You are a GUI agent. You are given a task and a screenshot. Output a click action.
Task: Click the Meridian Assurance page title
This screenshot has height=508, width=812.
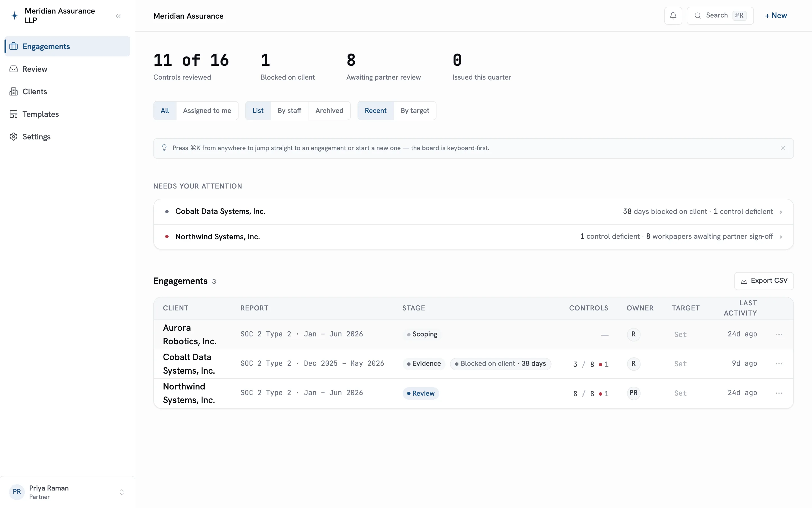click(188, 16)
